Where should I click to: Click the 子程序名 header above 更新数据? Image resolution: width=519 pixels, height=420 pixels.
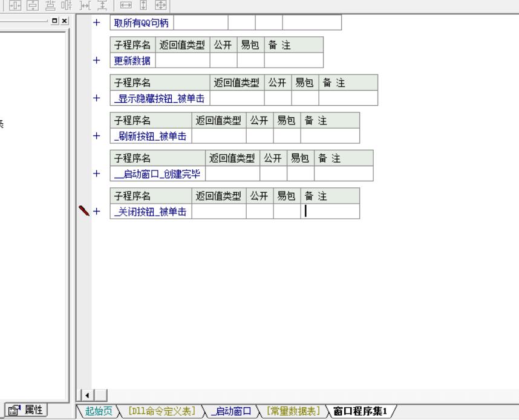132,45
